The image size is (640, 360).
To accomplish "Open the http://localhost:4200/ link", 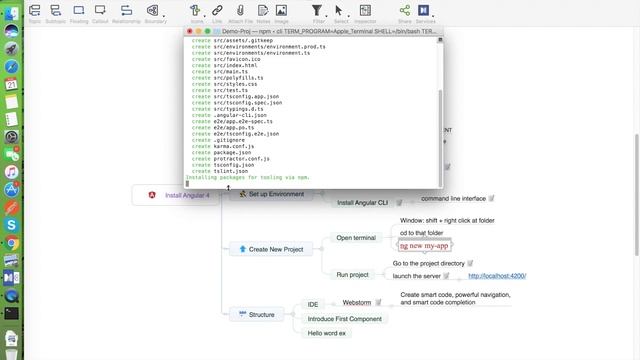I will (x=497, y=276).
